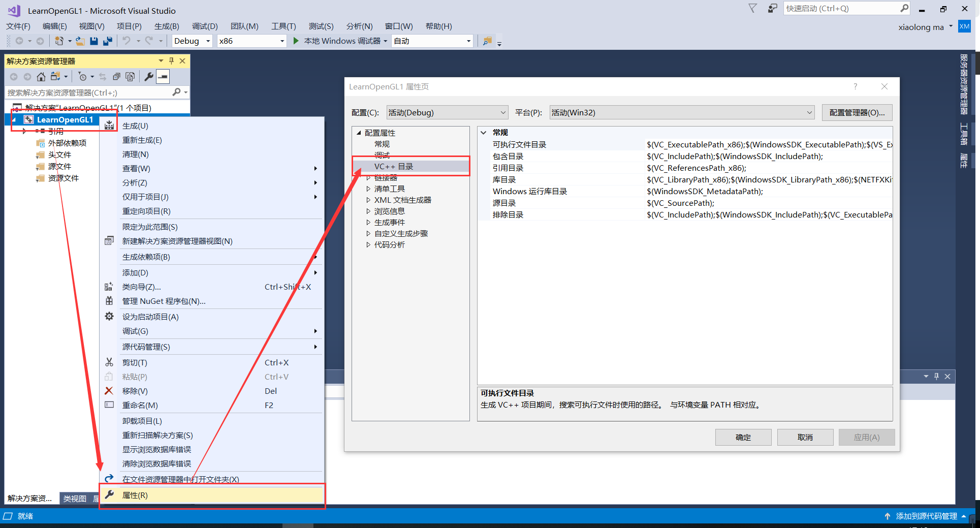
Task: Click the Collapse All icon in Solution Explorer
Action: coord(116,77)
